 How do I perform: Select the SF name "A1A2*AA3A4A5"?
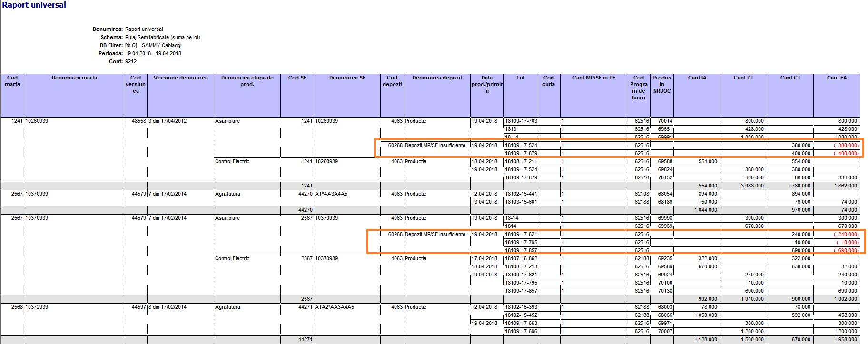click(335, 307)
